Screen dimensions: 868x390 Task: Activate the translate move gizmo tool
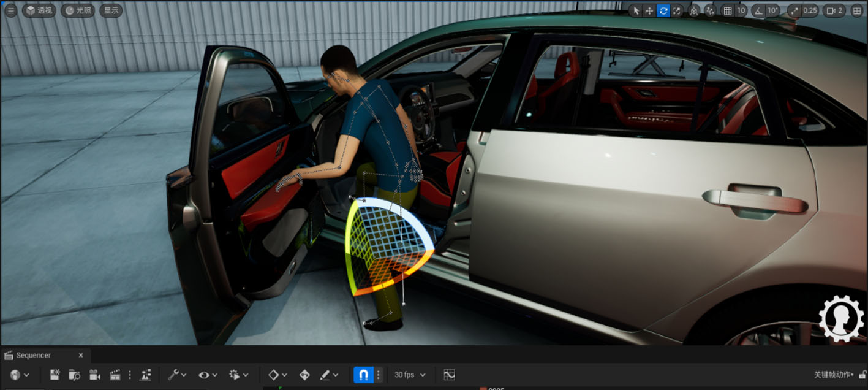click(649, 10)
